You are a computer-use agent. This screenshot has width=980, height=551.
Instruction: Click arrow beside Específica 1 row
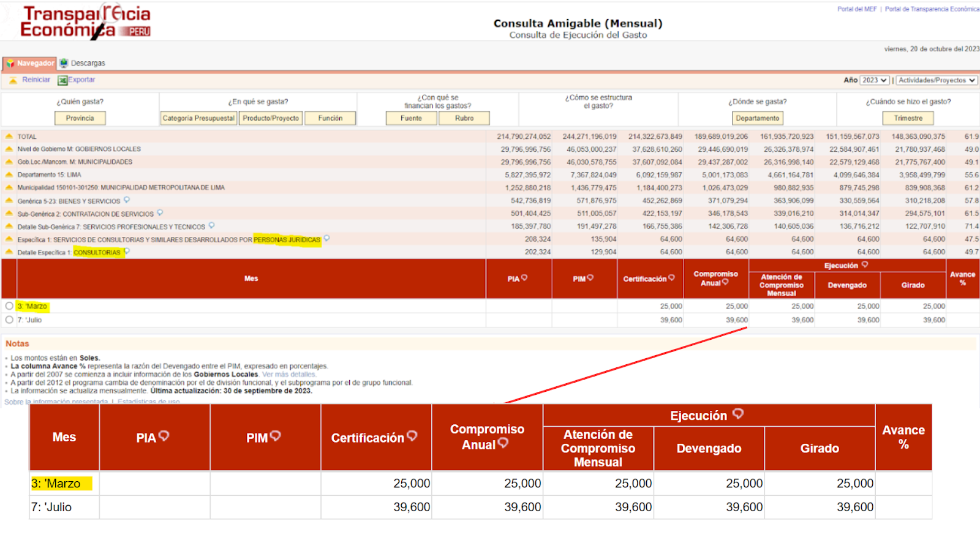[9, 239]
